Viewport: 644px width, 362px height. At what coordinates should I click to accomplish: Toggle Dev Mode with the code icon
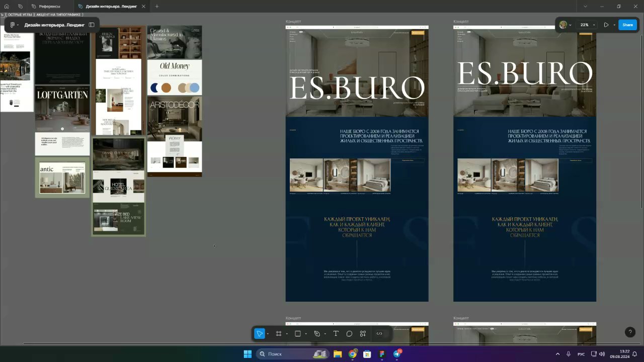click(x=379, y=334)
